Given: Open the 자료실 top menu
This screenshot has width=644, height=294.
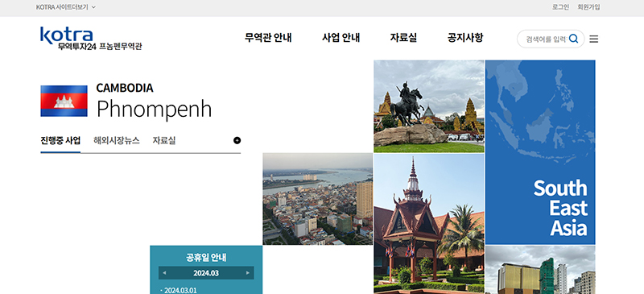Looking at the screenshot, I should point(403,38).
